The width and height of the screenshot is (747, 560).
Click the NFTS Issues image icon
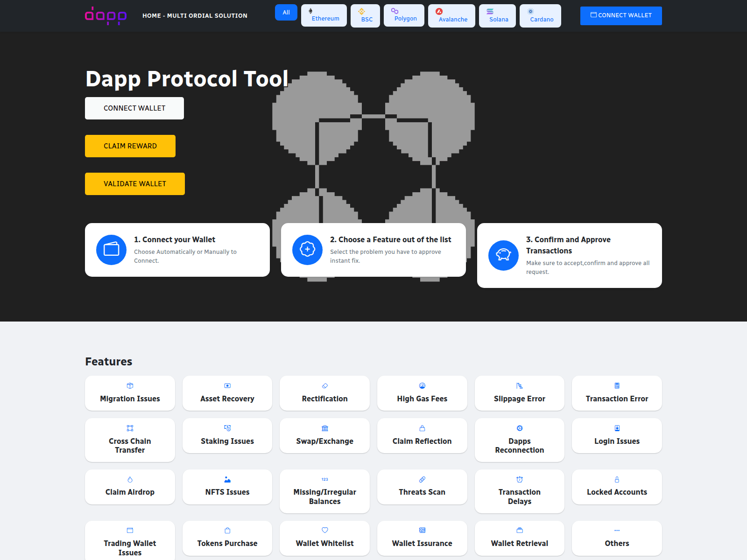pyautogui.click(x=227, y=480)
